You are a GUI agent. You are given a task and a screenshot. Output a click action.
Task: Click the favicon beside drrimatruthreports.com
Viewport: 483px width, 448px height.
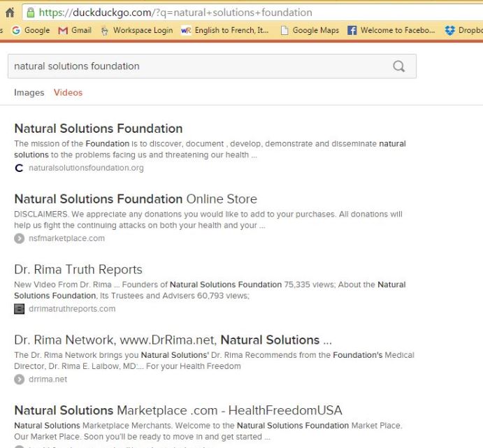pos(19,309)
